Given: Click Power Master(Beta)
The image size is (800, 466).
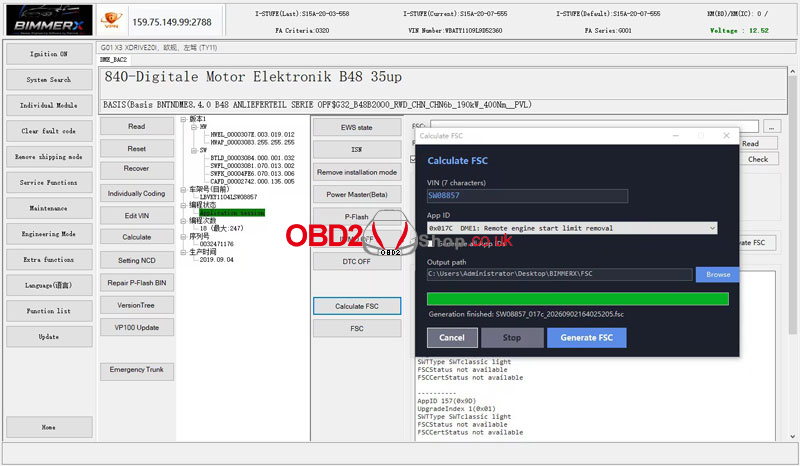Looking at the screenshot, I should point(357,194).
